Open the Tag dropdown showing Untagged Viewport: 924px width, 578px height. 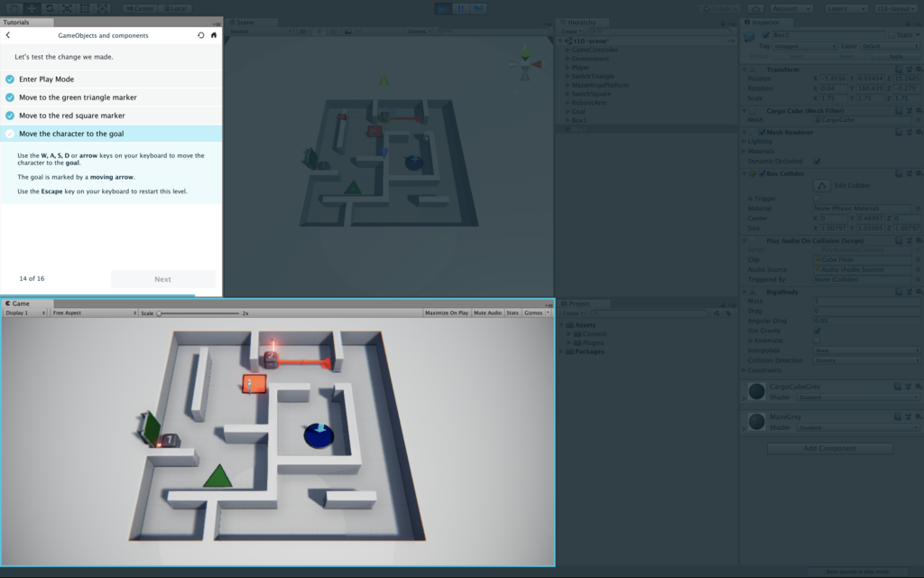point(805,46)
